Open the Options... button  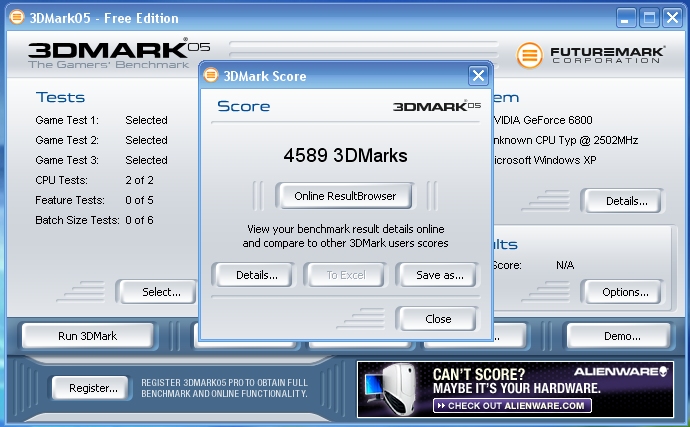point(625,292)
